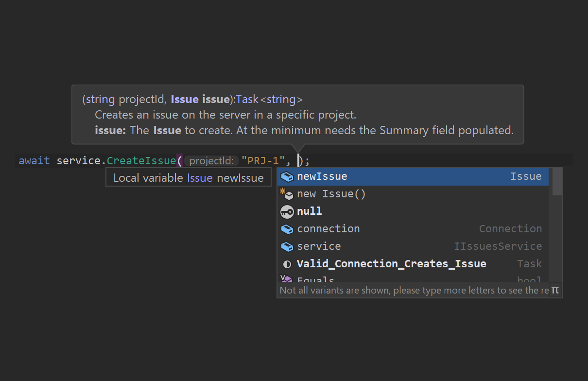Click the key icon beside null
588x381 pixels.
coord(287,211)
